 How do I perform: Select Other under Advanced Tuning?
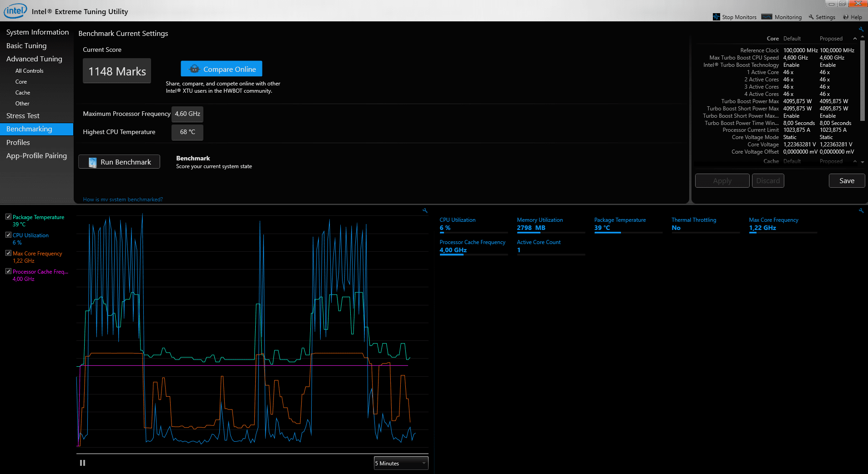22,104
